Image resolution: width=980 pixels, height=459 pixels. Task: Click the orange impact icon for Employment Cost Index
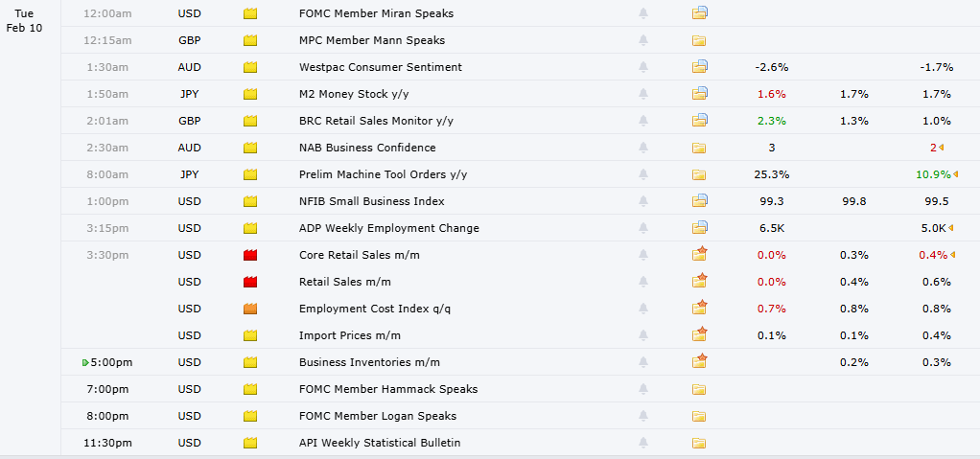(251, 309)
